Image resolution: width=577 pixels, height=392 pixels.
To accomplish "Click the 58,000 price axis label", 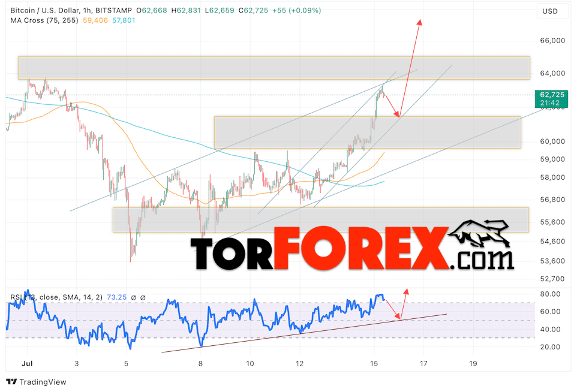I will (552, 177).
